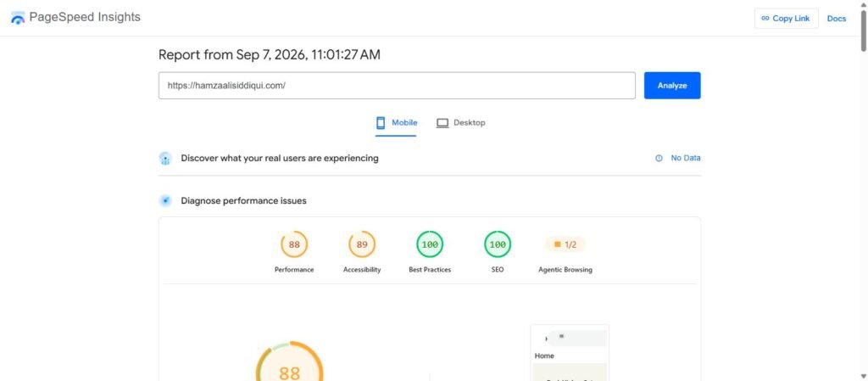Click 'Diagnose performance issues' heading

243,200
